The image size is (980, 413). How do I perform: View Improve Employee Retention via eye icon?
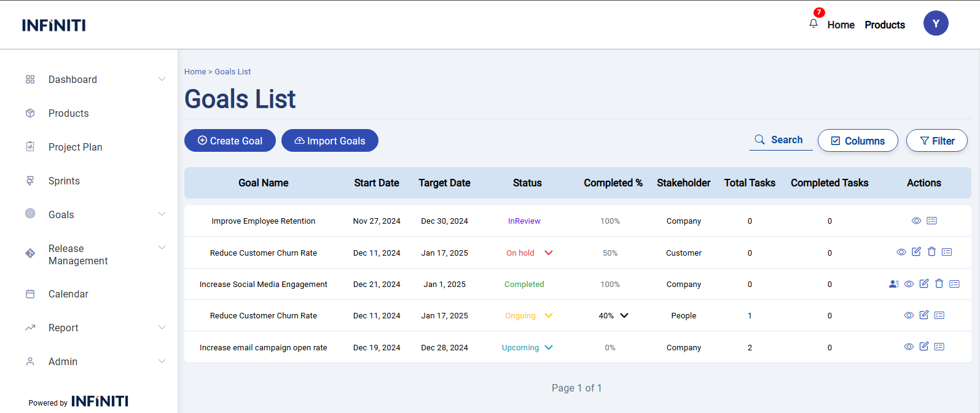[916, 221]
